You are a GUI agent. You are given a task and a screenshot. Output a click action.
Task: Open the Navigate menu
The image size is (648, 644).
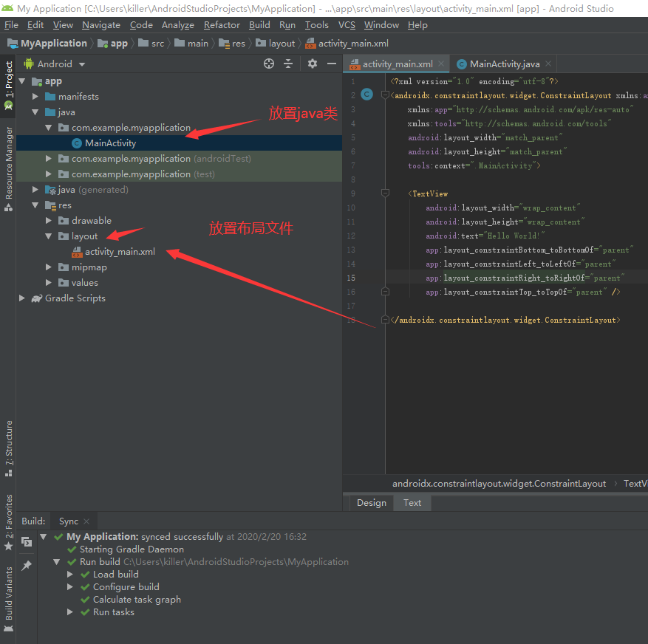pyautogui.click(x=100, y=25)
